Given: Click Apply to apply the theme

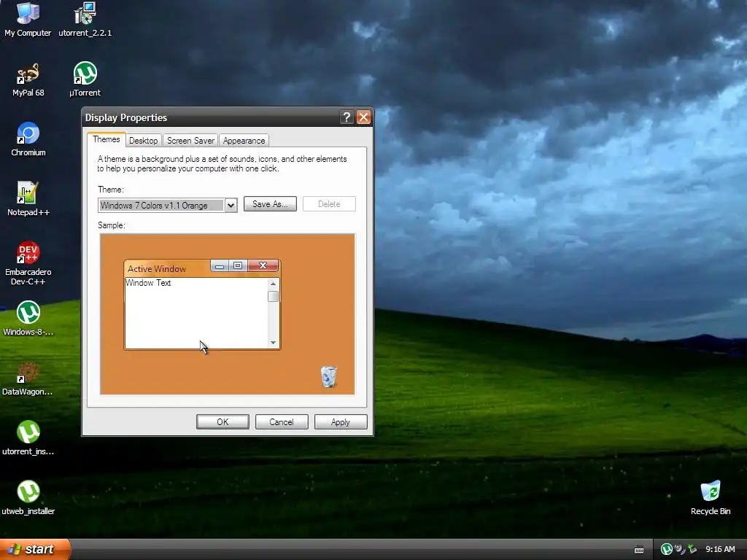Looking at the screenshot, I should (341, 422).
